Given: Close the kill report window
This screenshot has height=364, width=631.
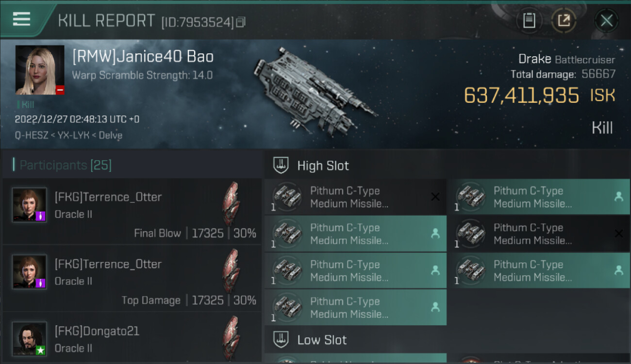Looking at the screenshot, I should [606, 21].
